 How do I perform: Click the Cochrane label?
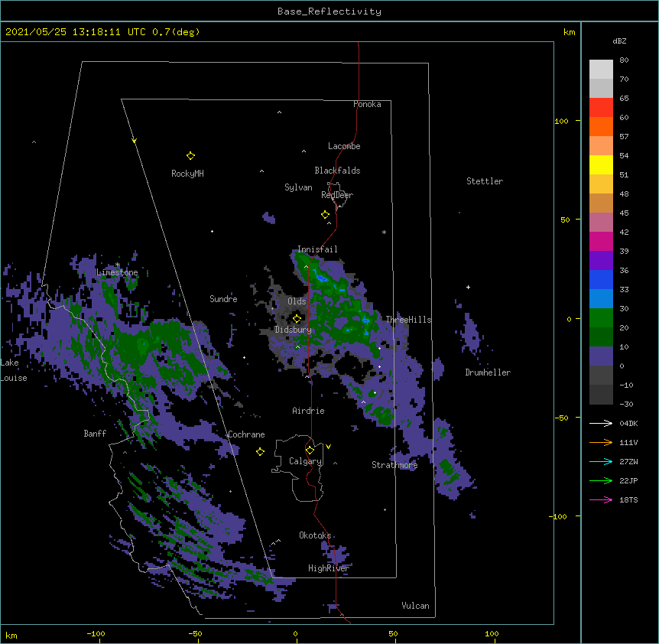coord(246,434)
